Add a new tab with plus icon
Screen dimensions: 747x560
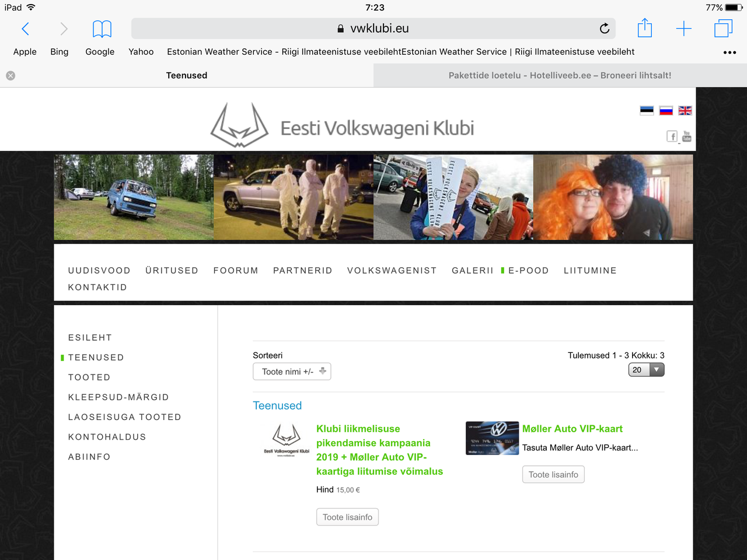[x=683, y=29]
